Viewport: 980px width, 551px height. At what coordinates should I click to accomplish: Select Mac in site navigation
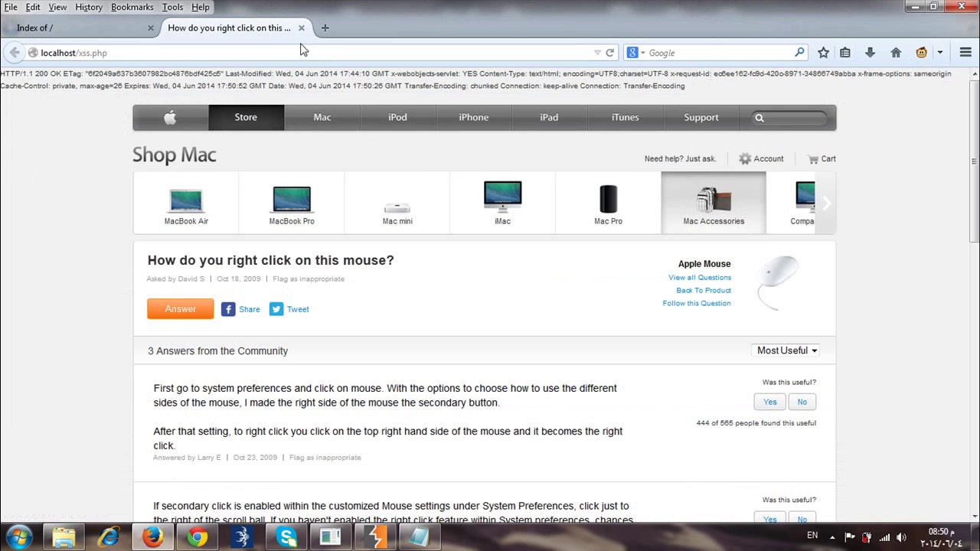[322, 117]
